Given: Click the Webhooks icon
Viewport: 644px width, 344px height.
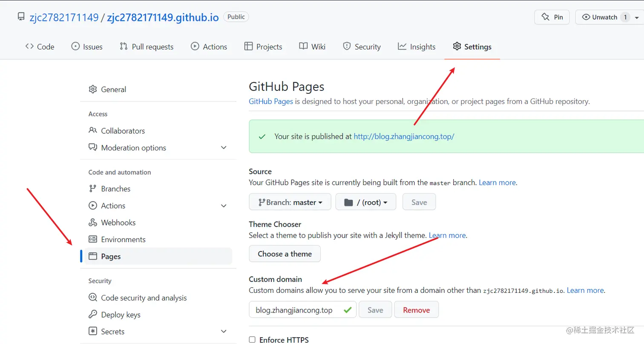Looking at the screenshot, I should point(92,223).
